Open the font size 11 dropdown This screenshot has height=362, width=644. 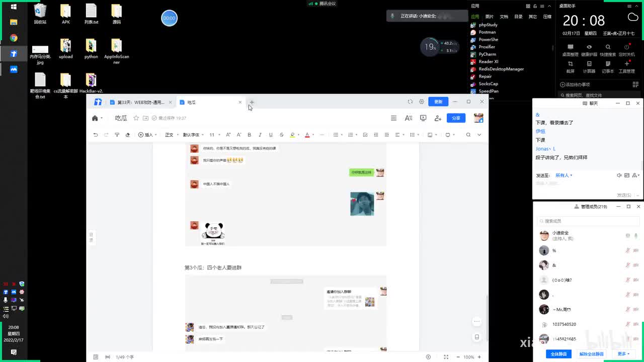click(214, 135)
